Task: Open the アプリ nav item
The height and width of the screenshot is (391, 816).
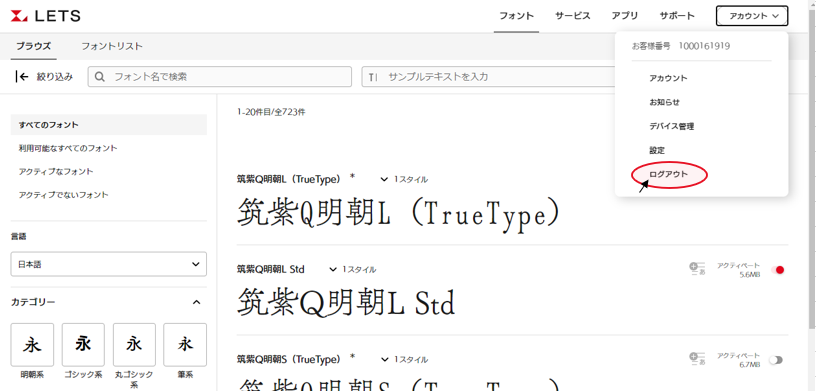Action: pyautogui.click(x=624, y=16)
